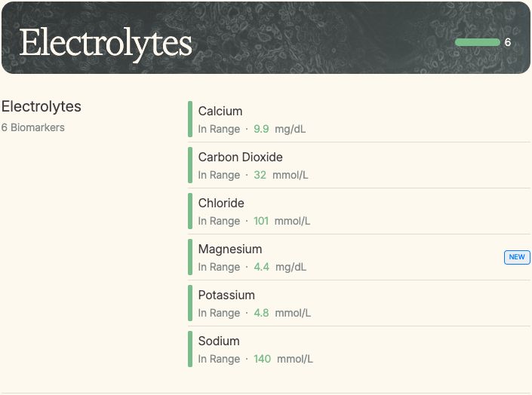Image resolution: width=532 pixels, height=395 pixels.
Task: Click the green status bar beside Calcium
Action: tap(190, 119)
